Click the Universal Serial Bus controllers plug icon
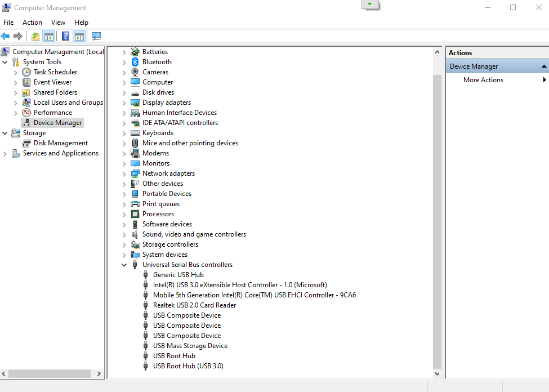This screenshot has width=549, height=392. pyautogui.click(x=135, y=265)
